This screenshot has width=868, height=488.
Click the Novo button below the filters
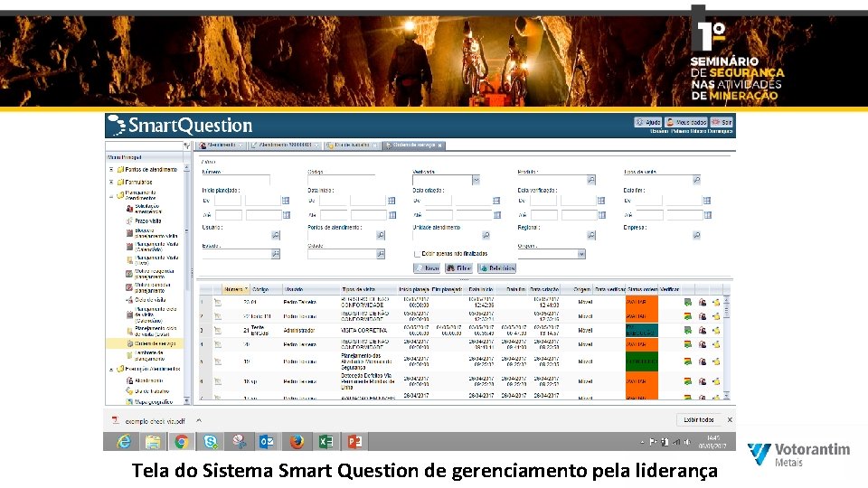(x=427, y=267)
